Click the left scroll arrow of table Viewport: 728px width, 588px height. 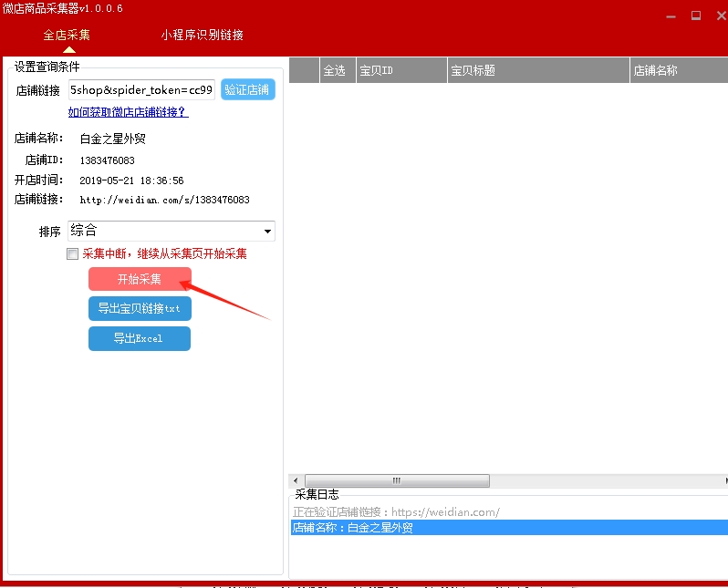click(x=296, y=480)
